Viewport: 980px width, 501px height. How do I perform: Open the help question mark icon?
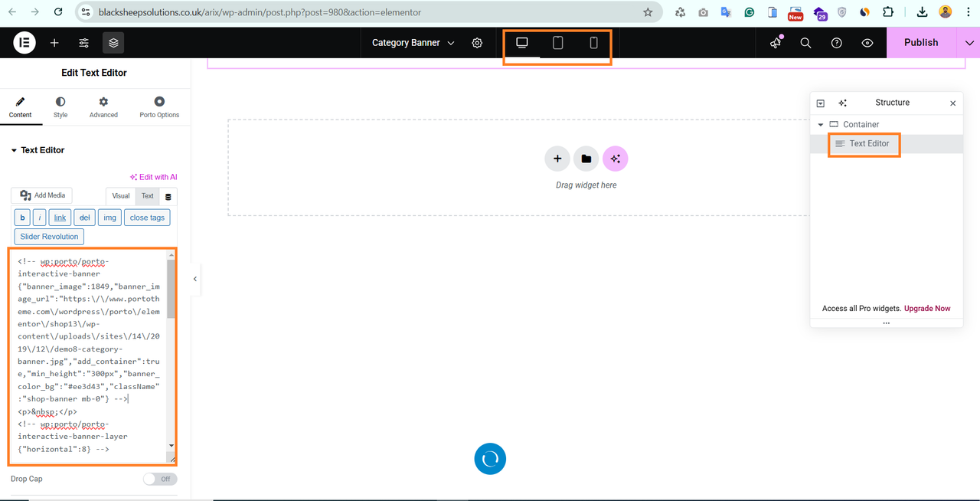(837, 43)
